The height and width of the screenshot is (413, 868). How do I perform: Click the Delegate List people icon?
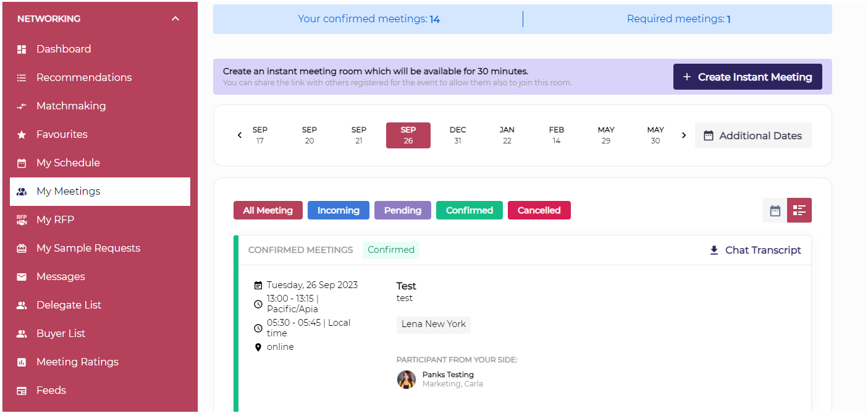[x=22, y=305]
